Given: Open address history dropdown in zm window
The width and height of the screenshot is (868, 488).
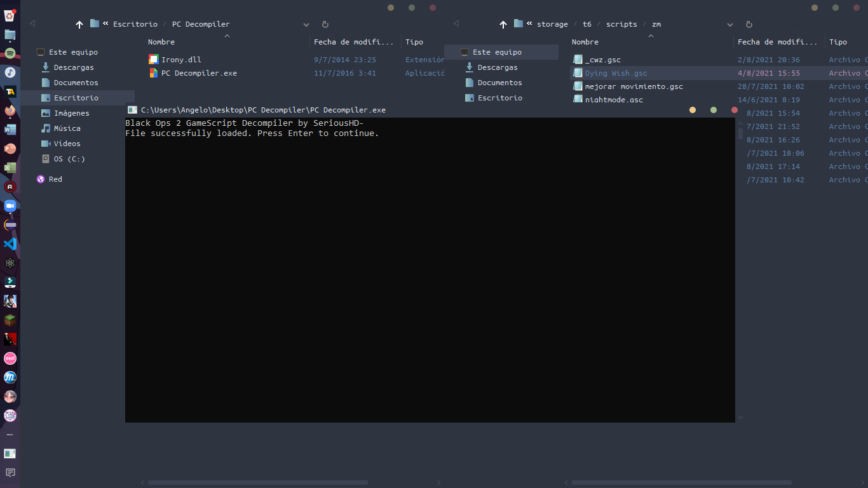Looking at the screenshot, I should tap(730, 25).
